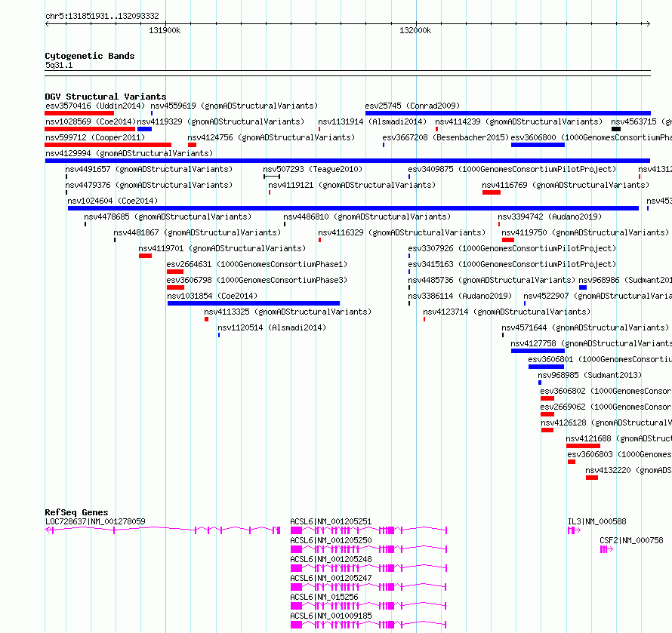Viewport: 672px width, 633px height.
Task: Click nsv4124756 variant label
Action: click(271, 137)
